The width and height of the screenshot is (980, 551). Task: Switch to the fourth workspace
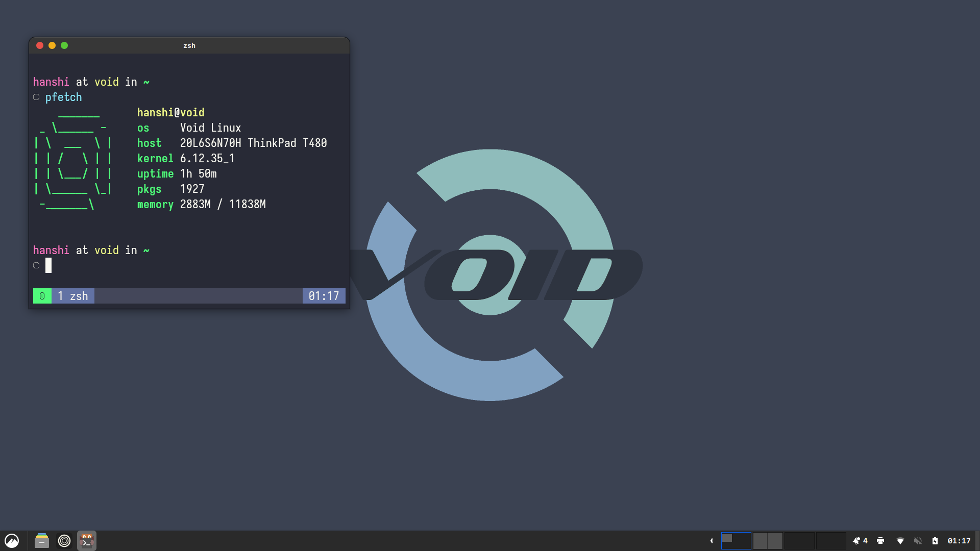tap(831, 541)
